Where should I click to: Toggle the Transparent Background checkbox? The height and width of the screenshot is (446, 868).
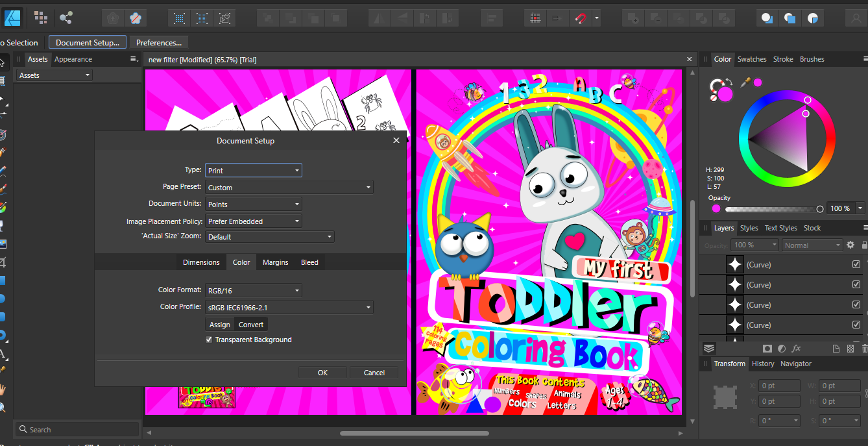[x=209, y=340]
